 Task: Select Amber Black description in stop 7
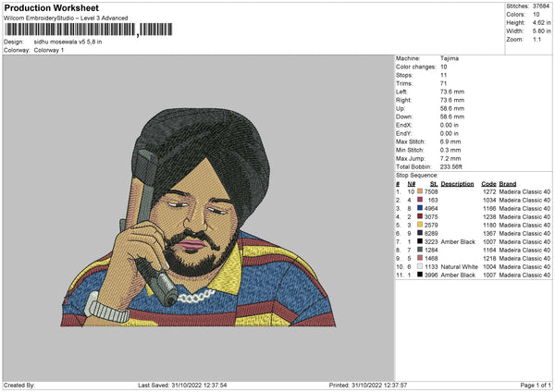coord(458,242)
